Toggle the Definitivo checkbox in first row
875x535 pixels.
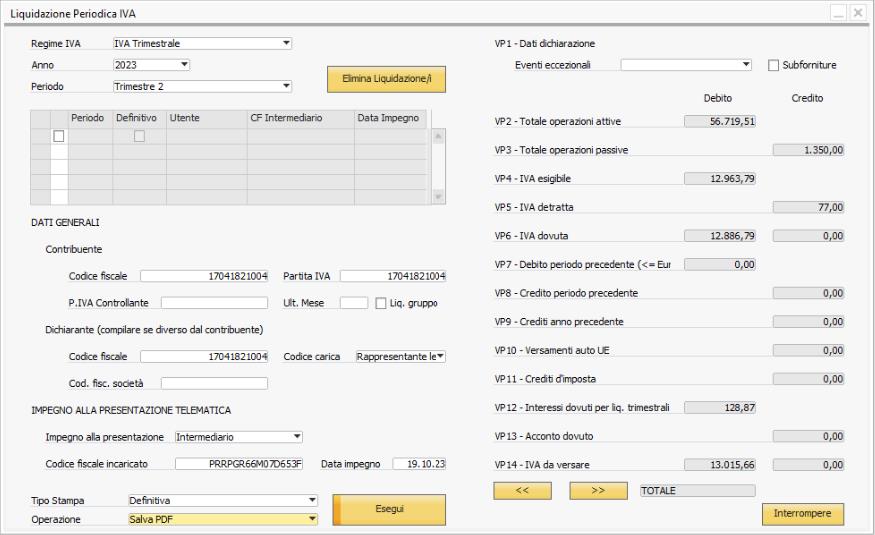click(140, 136)
